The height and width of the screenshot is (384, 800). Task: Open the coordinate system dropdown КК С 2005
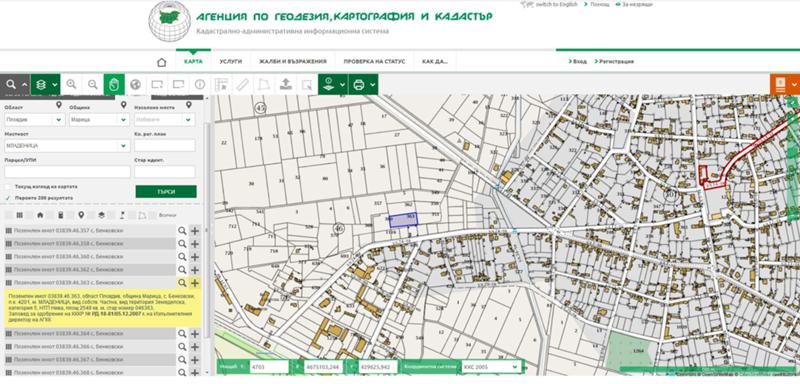491,367
